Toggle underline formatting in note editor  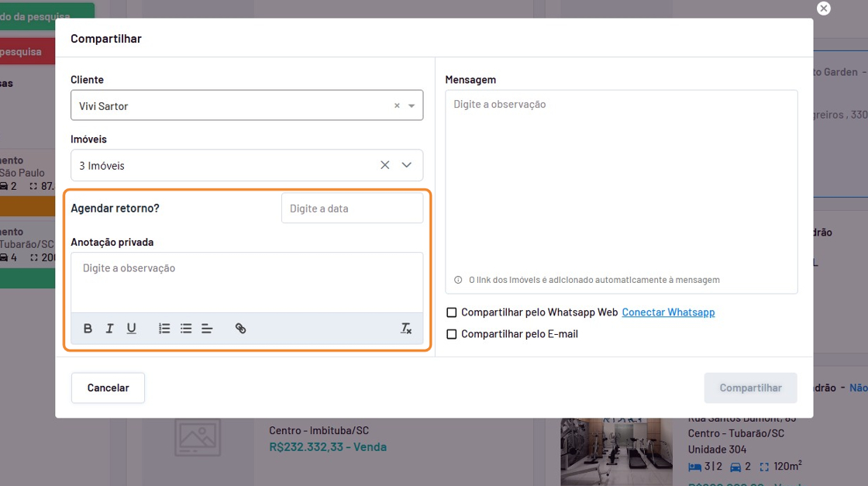tap(132, 329)
